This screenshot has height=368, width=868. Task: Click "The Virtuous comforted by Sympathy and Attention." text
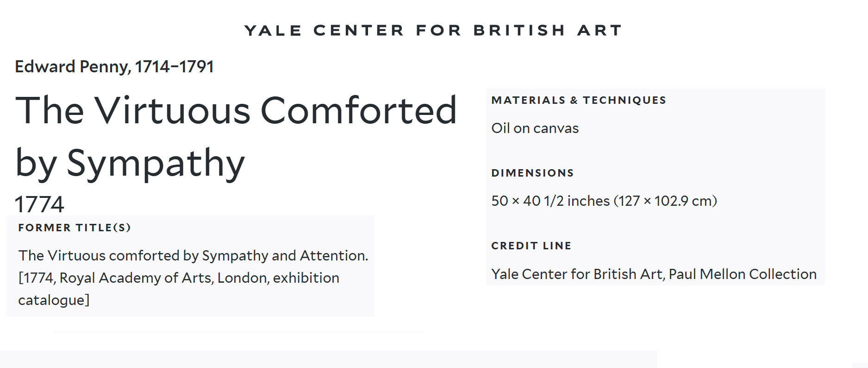193,255
